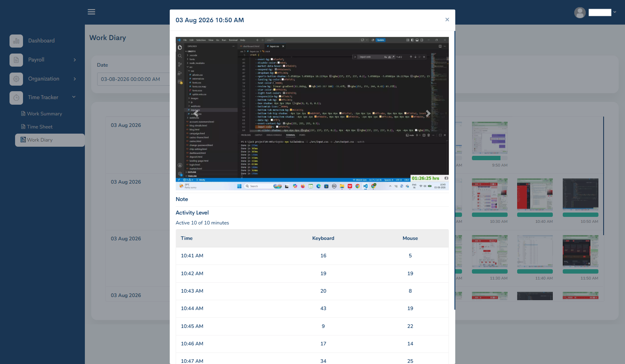Open the 10:30 AM screenshot thumbnail

pos(489,195)
